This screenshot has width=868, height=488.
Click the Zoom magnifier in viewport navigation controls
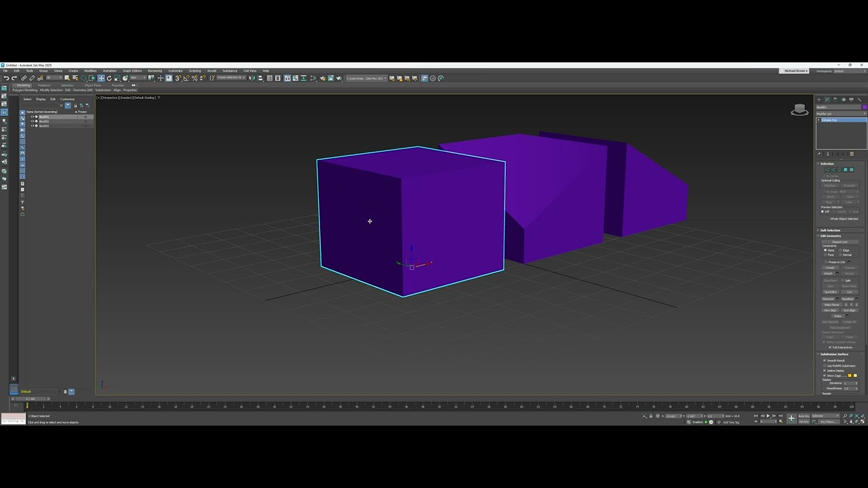click(846, 416)
